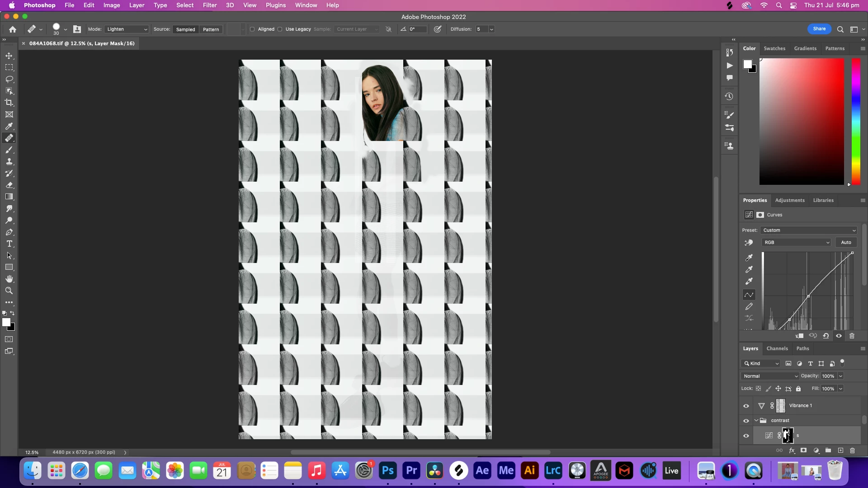Viewport: 868px width, 488px height.
Task: Select the Eraser tool
Action: [x=9, y=185]
